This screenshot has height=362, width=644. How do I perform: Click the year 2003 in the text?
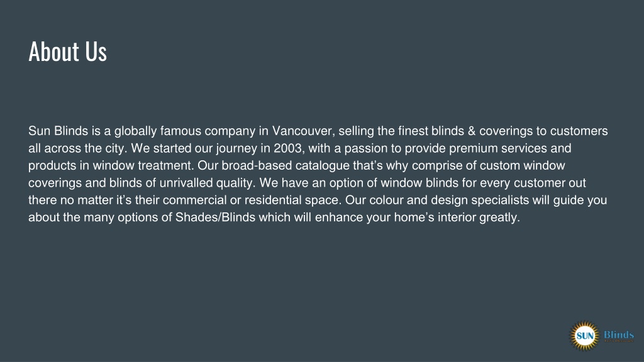287,148
